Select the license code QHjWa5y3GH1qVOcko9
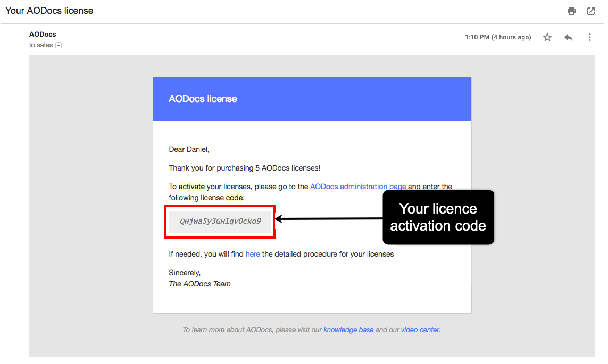The width and height of the screenshot is (608, 364). coord(220,221)
